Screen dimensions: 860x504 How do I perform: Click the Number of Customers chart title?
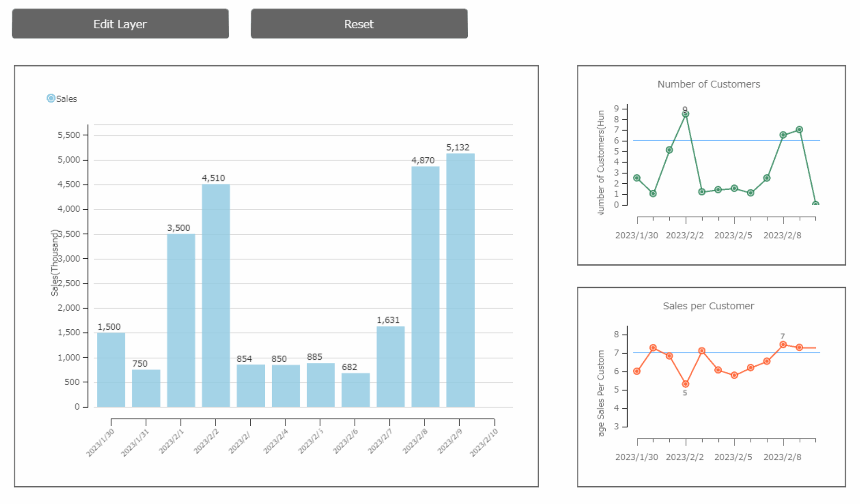click(x=708, y=84)
